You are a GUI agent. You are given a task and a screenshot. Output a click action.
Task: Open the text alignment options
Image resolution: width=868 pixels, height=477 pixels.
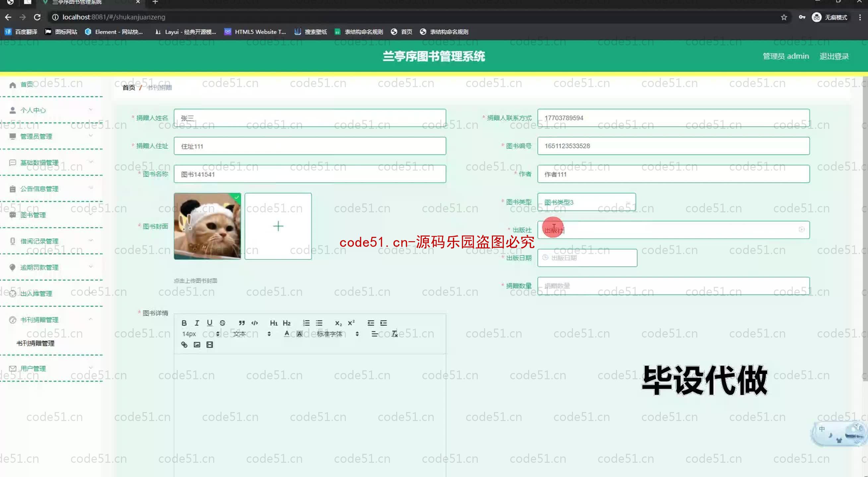point(374,334)
